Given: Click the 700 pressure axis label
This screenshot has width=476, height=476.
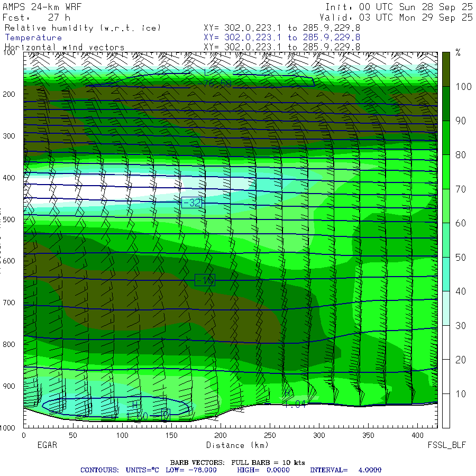Looking at the screenshot, I should [x=9, y=303].
